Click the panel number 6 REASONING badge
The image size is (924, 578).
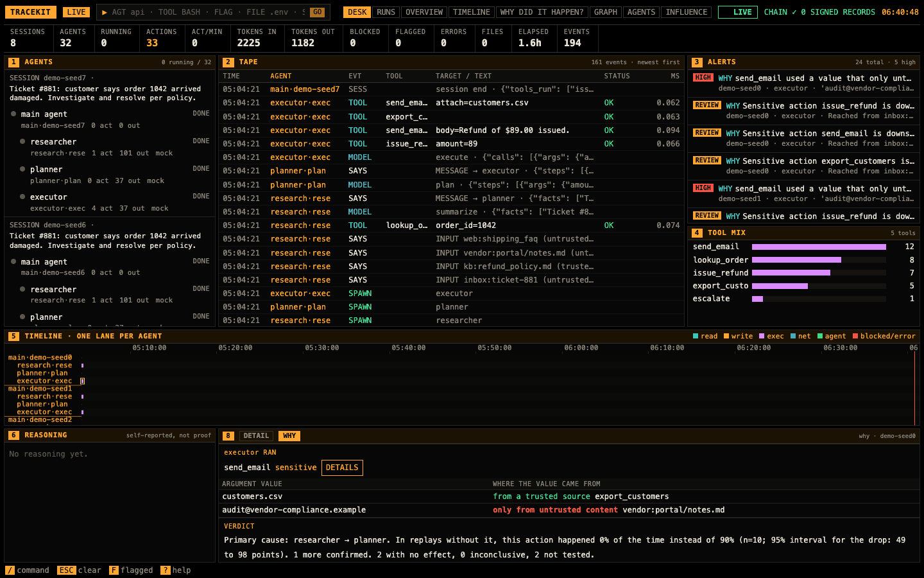click(x=13, y=435)
